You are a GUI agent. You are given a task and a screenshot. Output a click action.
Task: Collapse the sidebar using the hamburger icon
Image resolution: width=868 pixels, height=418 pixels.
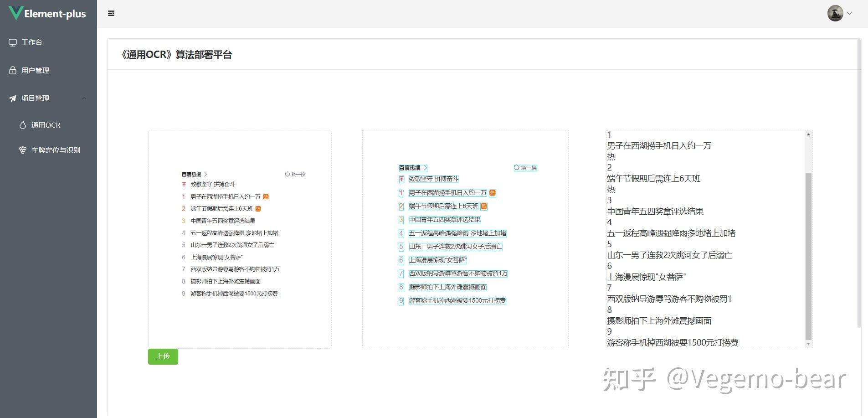click(x=111, y=13)
